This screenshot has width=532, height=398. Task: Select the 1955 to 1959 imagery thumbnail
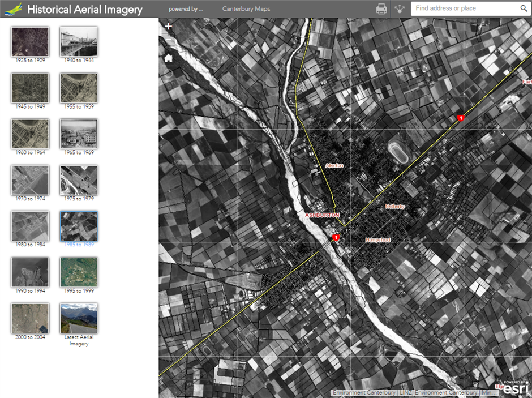click(x=79, y=88)
